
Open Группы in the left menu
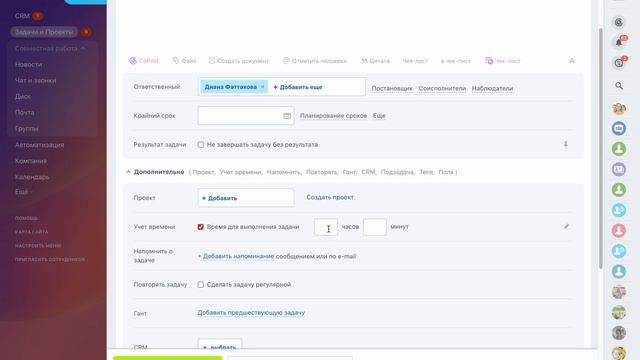click(27, 129)
